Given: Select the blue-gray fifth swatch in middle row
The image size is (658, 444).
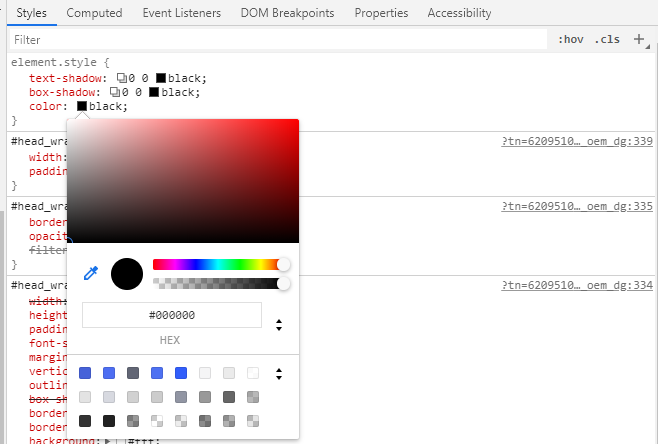Looking at the screenshot, I should pos(181,397).
